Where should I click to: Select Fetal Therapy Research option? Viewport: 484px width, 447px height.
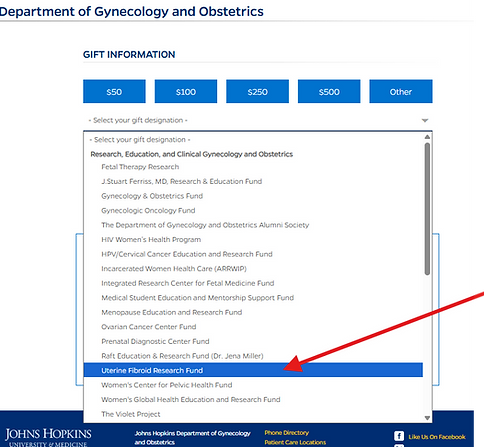253,167
